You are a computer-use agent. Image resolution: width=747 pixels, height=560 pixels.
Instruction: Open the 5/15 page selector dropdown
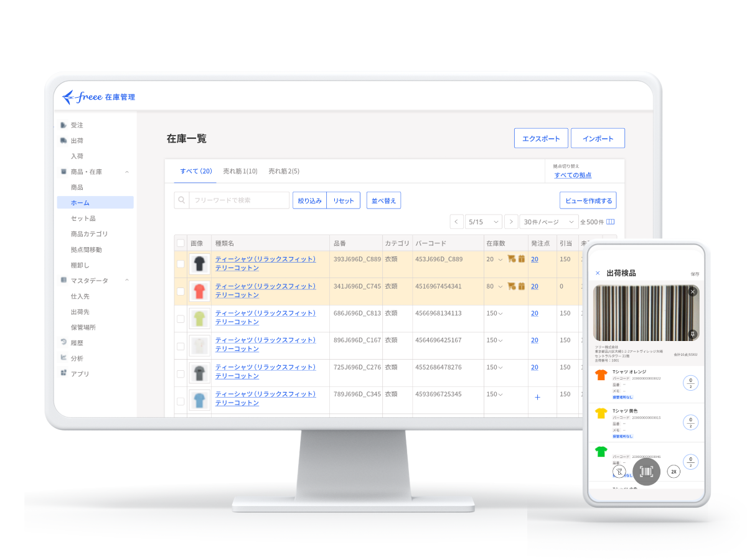[483, 222]
